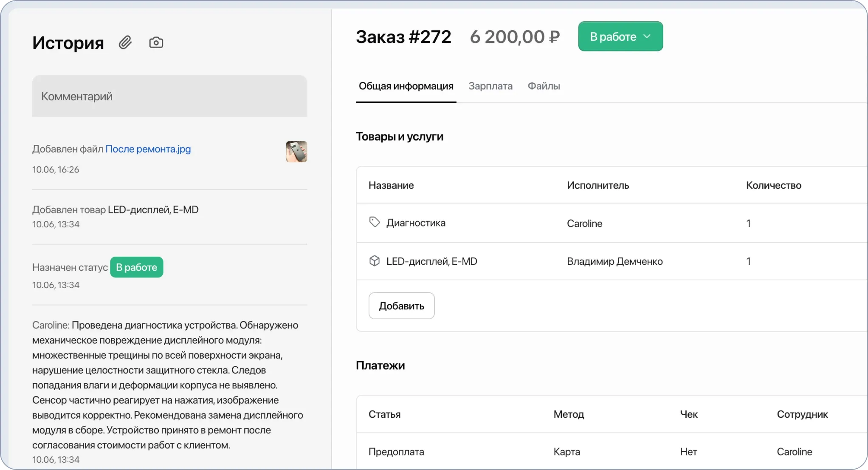The width and height of the screenshot is (868, 470).
Task: Click the order total 6 200,00 ₽
Action: 515,37
